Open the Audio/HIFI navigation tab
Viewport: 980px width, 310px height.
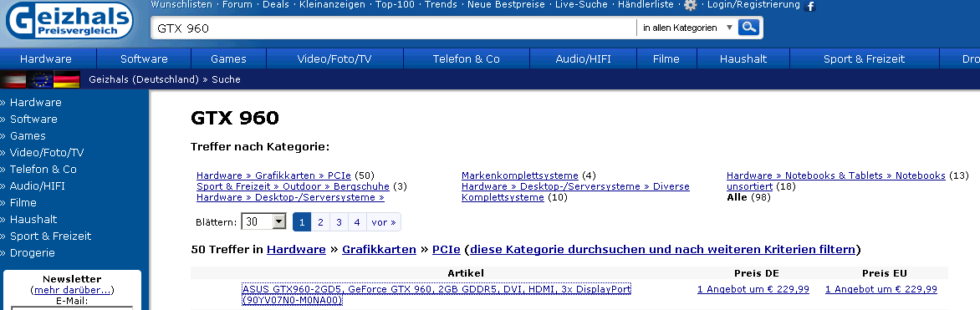[x=583, y=58]
